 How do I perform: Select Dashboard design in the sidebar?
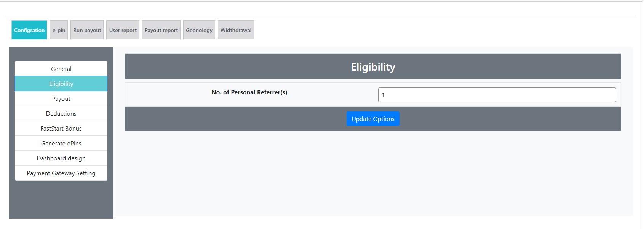tap(61, 158)
